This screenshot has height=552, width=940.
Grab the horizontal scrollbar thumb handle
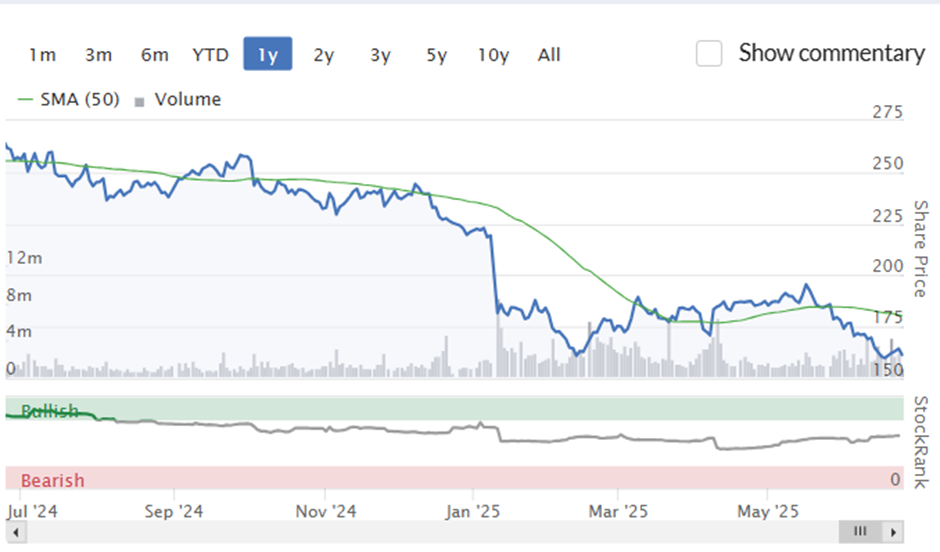pos(860,531)
